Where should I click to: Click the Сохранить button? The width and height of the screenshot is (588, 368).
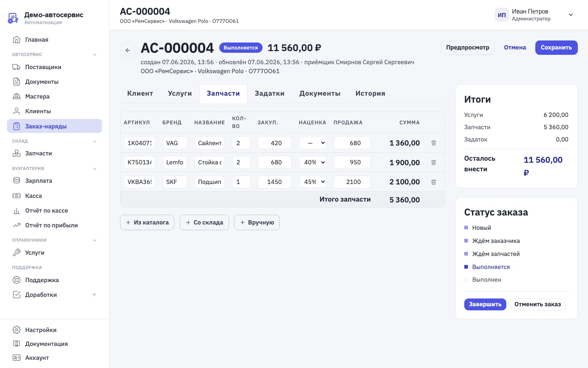pyautogui.click(x=556, y=47)
